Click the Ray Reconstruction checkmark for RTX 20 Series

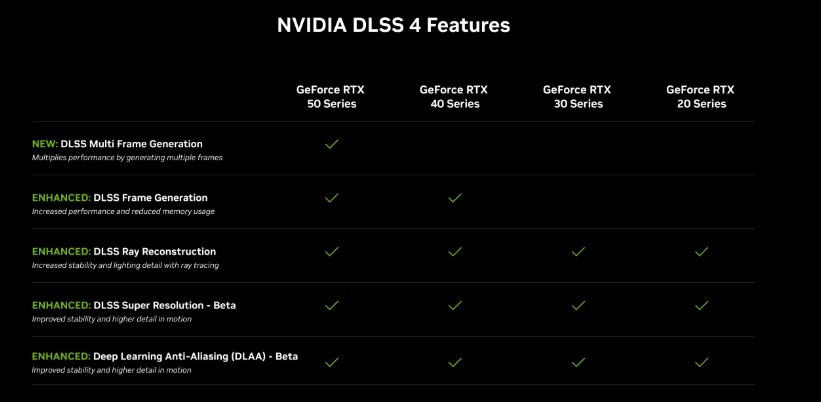tap(701, 252)
